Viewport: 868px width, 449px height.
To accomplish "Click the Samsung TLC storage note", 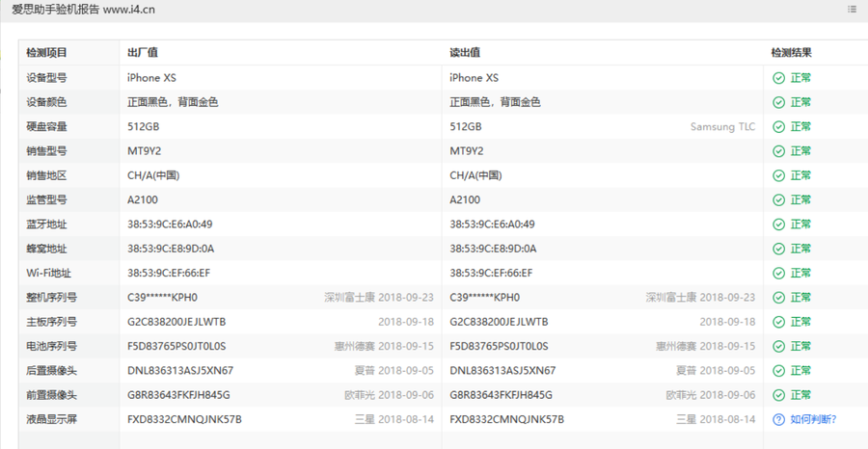I will (723, 126).
